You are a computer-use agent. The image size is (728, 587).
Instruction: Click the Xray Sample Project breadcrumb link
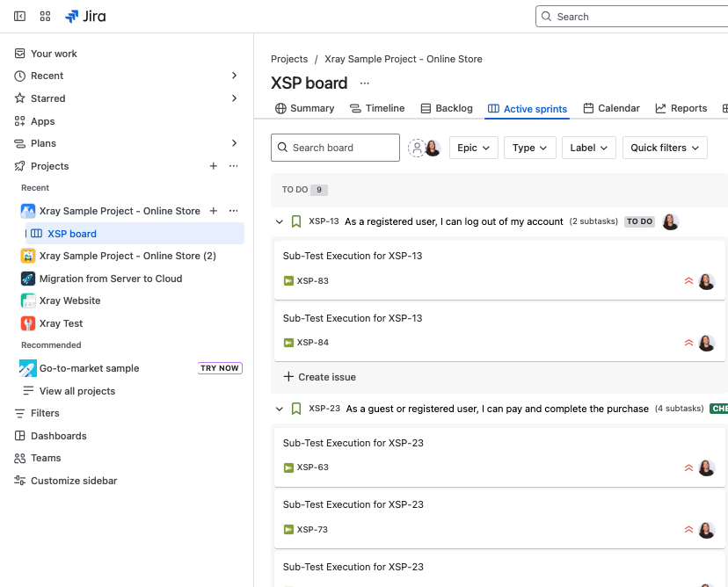[x=403, y=60]
